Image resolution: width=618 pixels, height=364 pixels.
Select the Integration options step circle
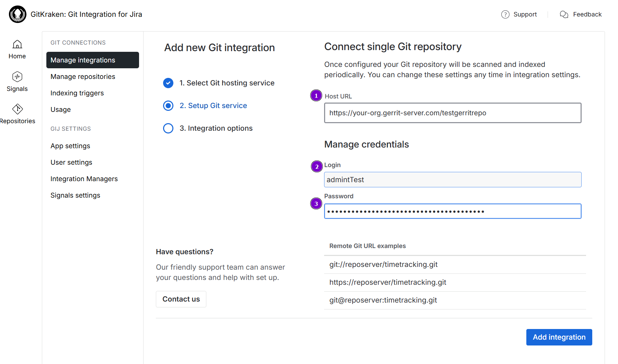(168, 128)
